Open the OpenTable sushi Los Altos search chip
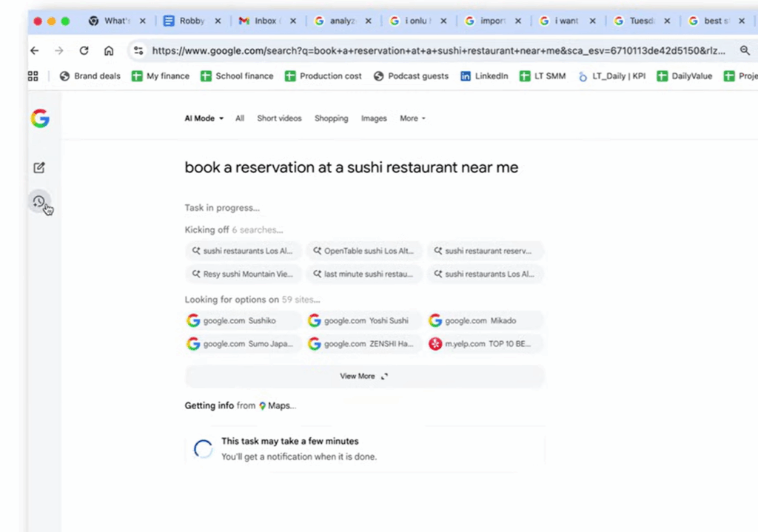The width and height of the screenshot is (758, 532). tap(363, 250)
